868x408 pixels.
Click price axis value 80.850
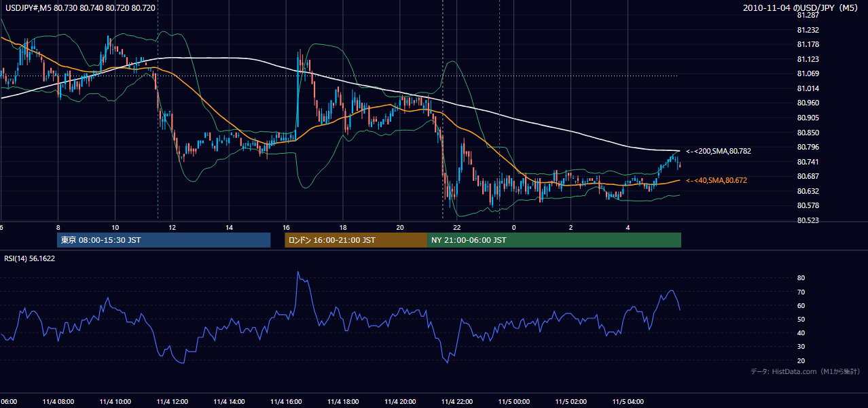click(808, 133)
